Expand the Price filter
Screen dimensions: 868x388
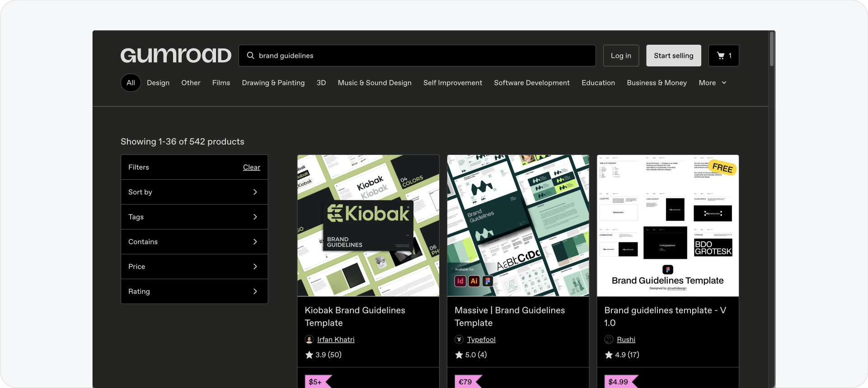194,266
